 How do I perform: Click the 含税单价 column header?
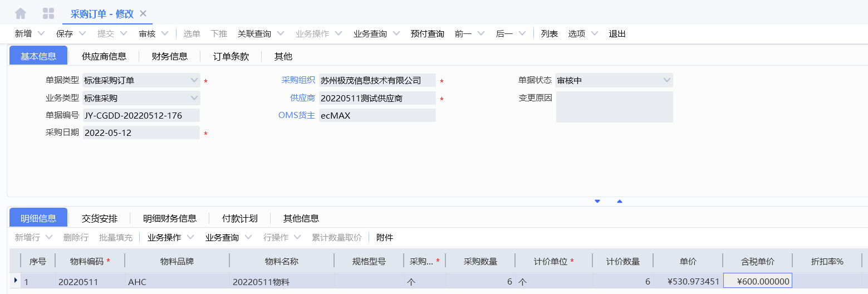tap(757, 261)
